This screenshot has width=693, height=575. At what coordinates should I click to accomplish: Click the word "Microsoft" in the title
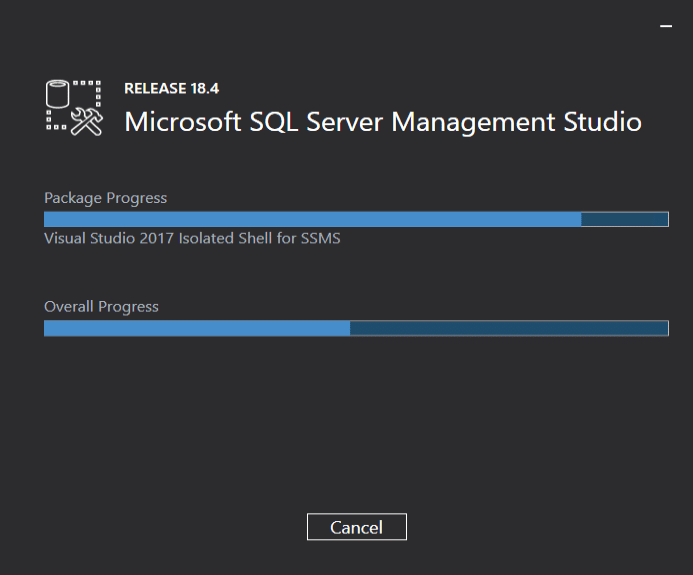click(182, 122)
